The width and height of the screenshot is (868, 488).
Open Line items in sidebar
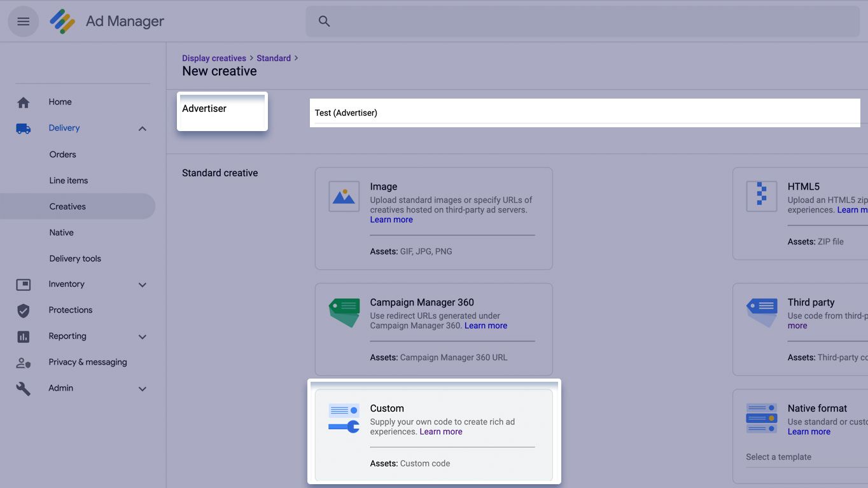pos(69,181)
